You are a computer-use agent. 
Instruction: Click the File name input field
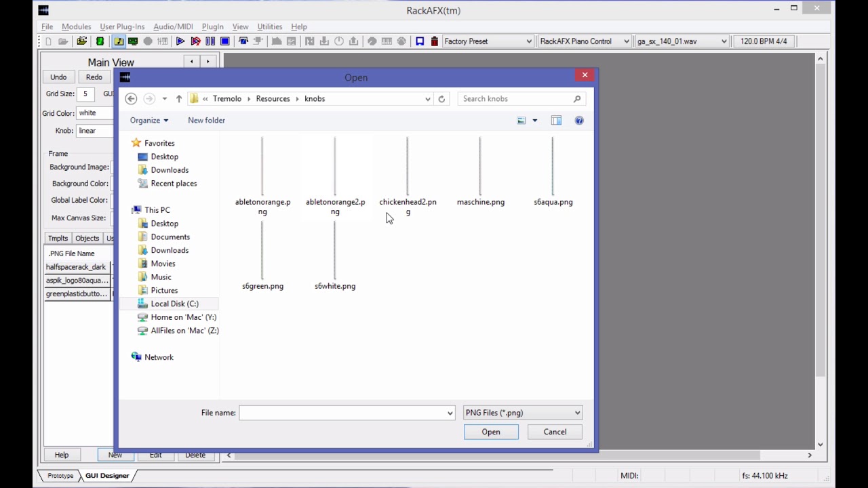point(342,413)
